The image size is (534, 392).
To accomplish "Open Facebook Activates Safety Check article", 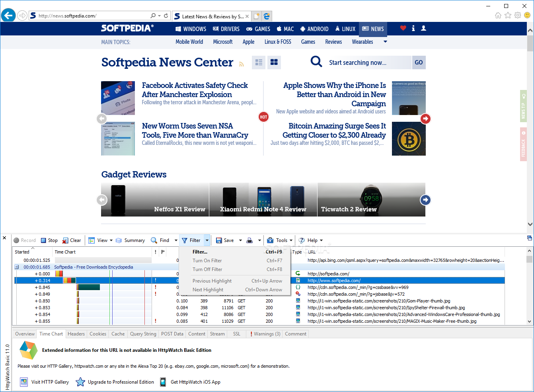I will point(195,90).
